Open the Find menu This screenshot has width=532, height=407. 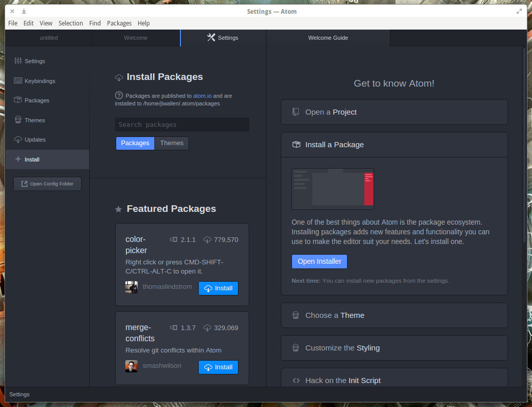95,23
